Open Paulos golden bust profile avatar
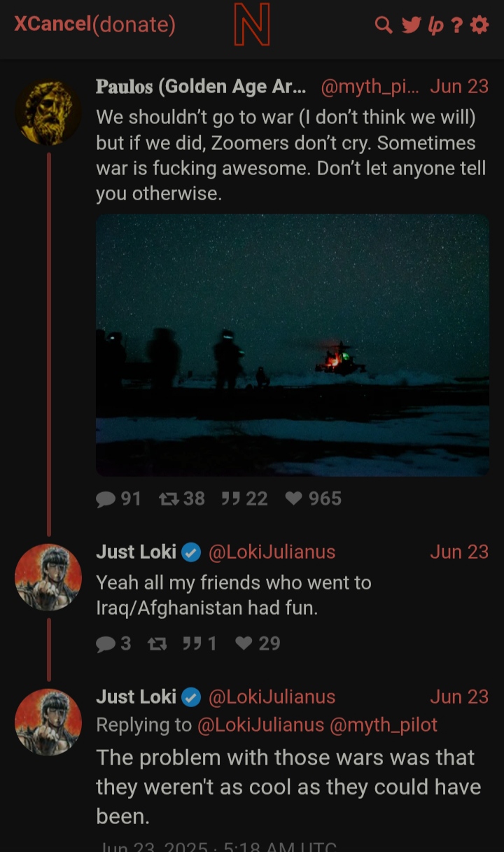Viewport: 504px width, 852px height. click(x=48, y=113)
